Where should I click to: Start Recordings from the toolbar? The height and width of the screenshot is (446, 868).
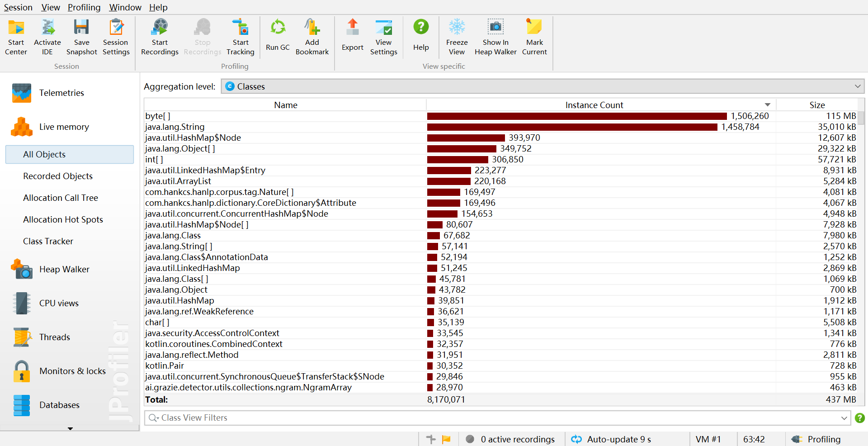(x=160, y=37)
